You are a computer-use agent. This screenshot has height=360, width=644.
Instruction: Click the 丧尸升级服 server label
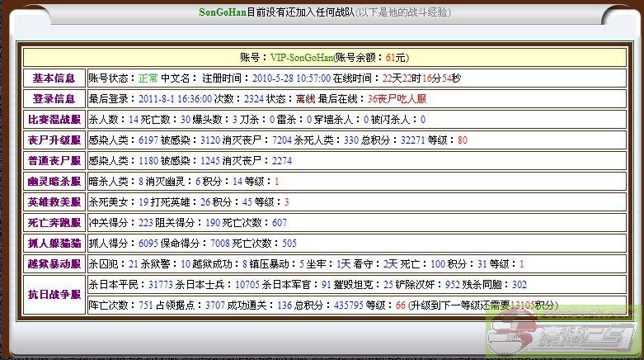(54, 140)
